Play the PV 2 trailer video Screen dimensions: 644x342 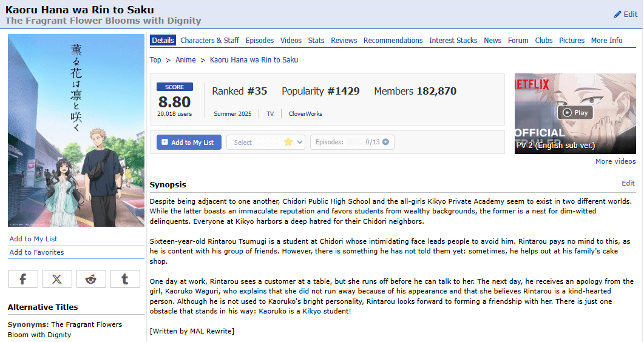point(575,112)
